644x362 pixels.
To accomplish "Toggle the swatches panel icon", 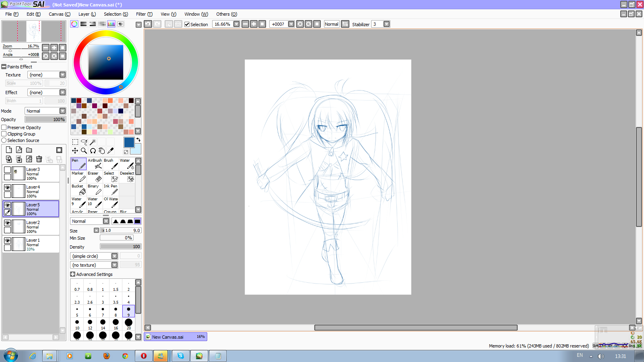I will pyautogui.click(x=111, y=24).
